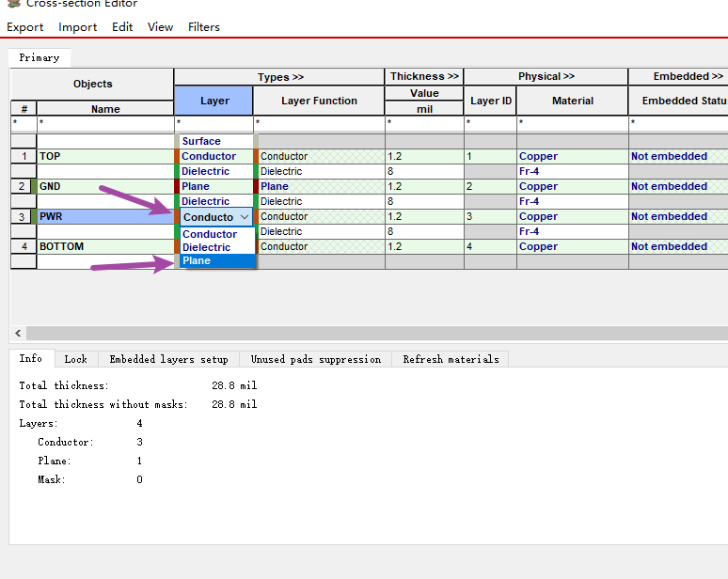Click GND row Plane layer type
The image size is (728, 579).
click(x=216, y=186)
